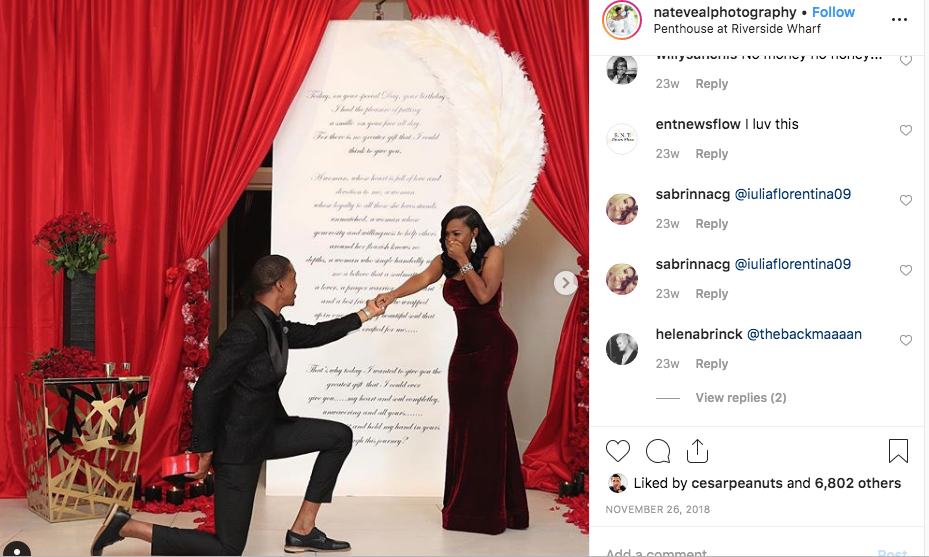Save the post with the bookmark icon

click(x=898, y=451)
